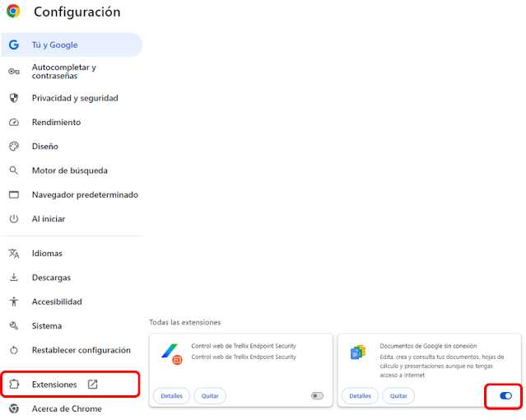Click the Trellix Endpoint Security extension icon
Screen dimensions: 526x420
[172, 354]
